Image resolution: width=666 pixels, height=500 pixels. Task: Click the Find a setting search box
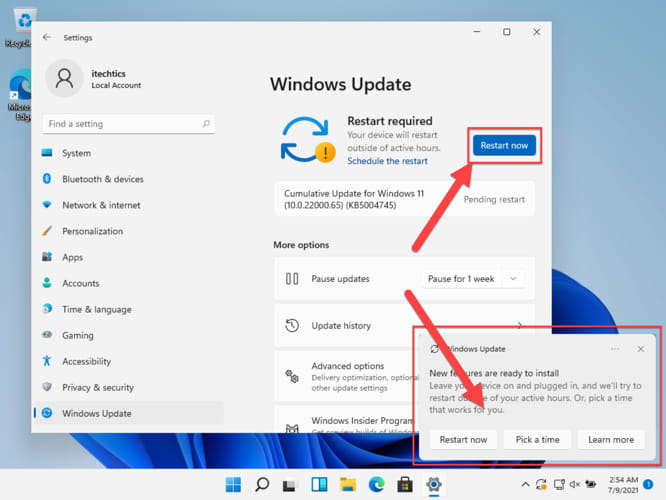click(x=129, y=124)
